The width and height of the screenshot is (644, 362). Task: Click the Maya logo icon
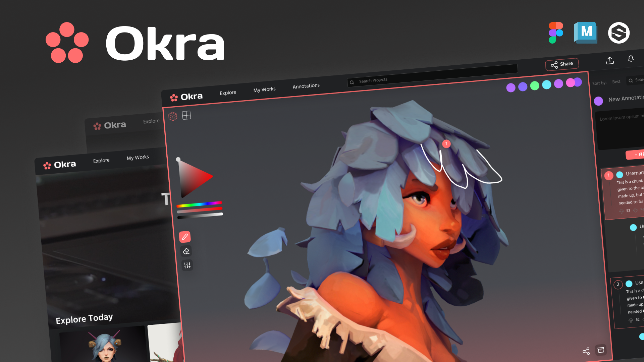click(x=586, y=33)
